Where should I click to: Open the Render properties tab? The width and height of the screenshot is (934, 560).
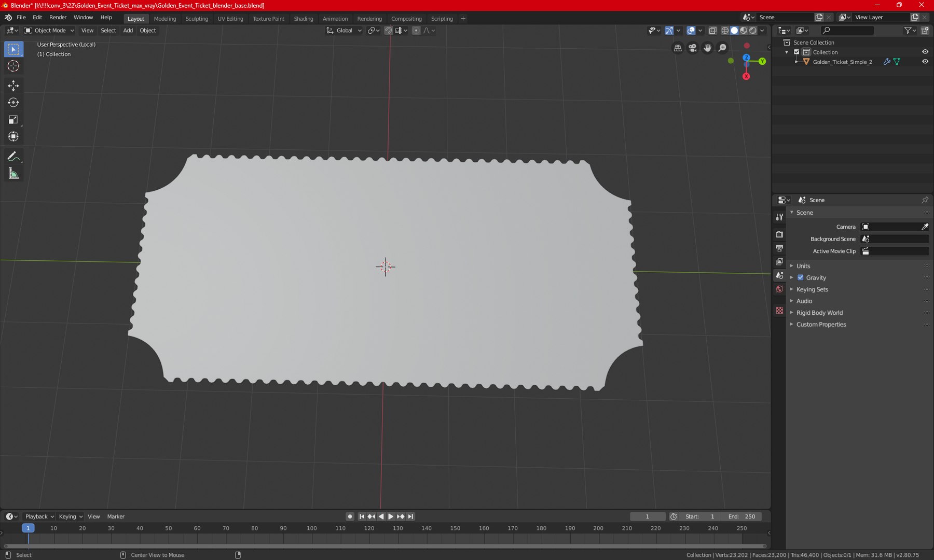(779, 234)
